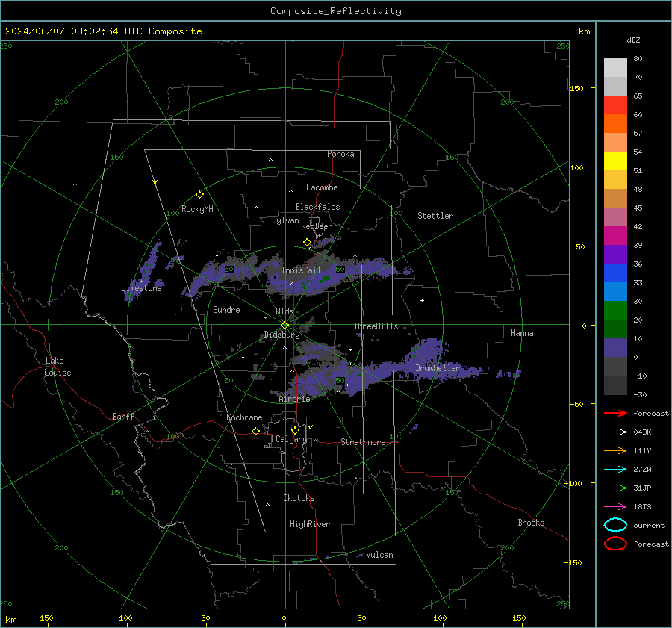
Task: Select the Calgary label
Action: point(291,439)
